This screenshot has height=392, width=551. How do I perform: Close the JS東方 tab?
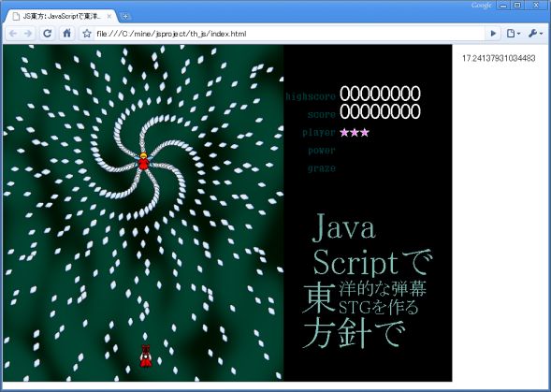click(x=109, y=17)
